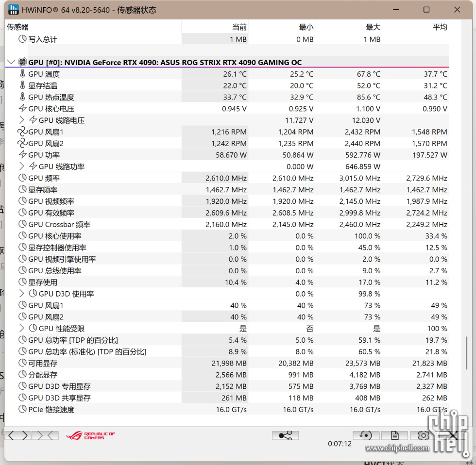Click the 1,216 RPM current fan1 value
Image resolution: width=476 pixels, height=465 pixels.
229,132
